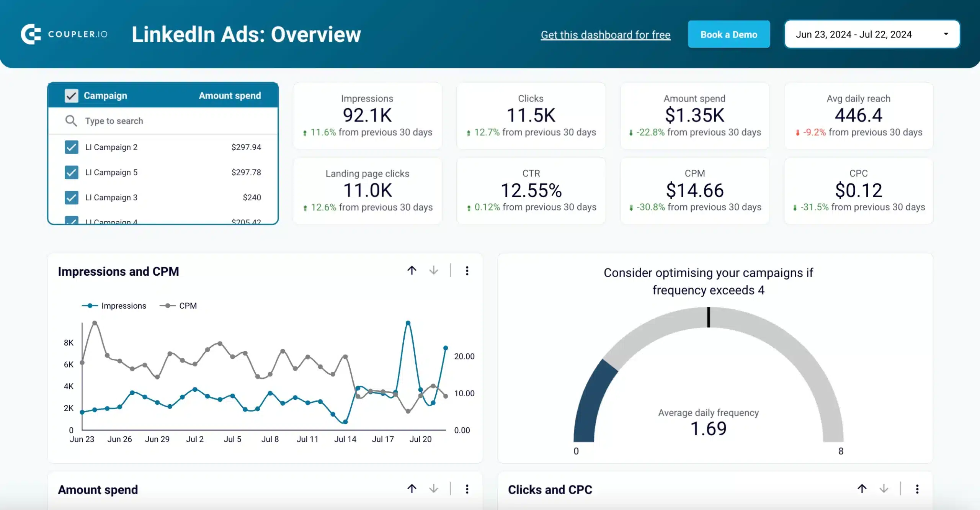The width and height of the screenshot is (980, 510).
Task: Click green down arrow in CPM card
Action: [631, 208]
